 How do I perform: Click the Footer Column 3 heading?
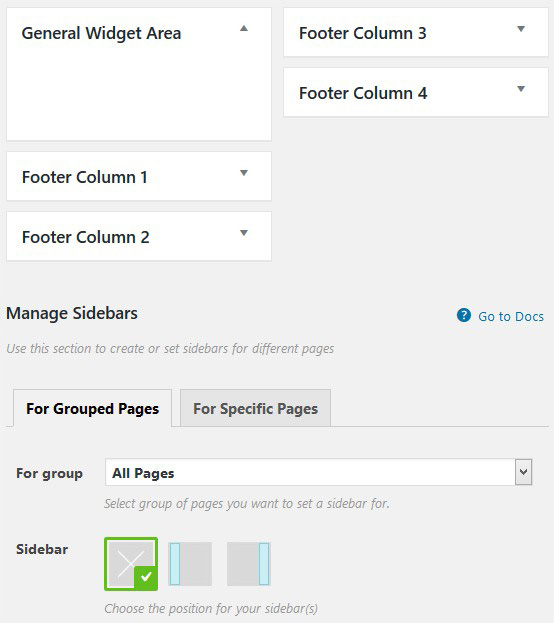tap(363, 33)
